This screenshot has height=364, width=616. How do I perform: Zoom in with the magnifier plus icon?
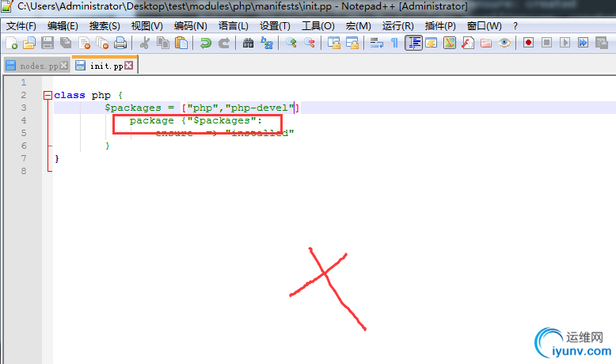pos(291,43)
